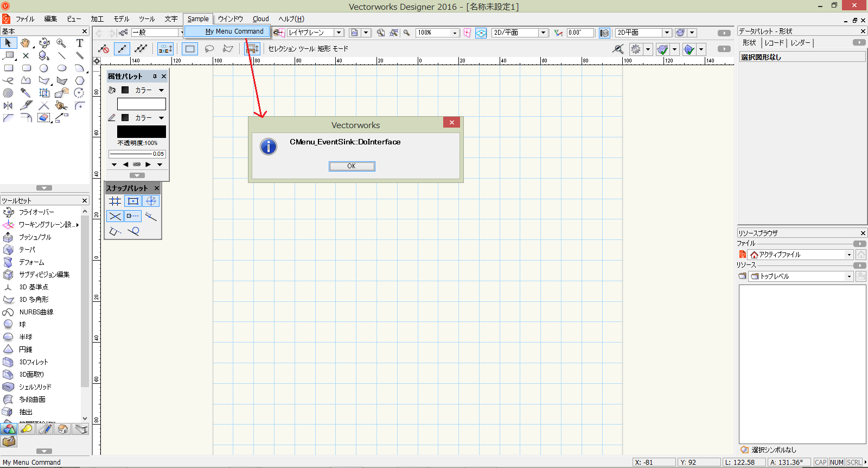The image size is (868, 468).
Task: Open the 3D modeling tool set icon
Action: click(x=8, y=429)
